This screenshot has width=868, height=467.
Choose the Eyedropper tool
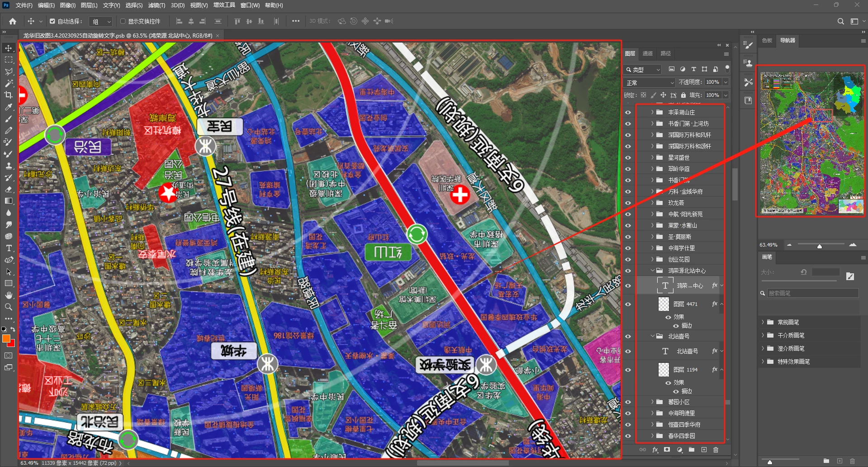(9, 107)
